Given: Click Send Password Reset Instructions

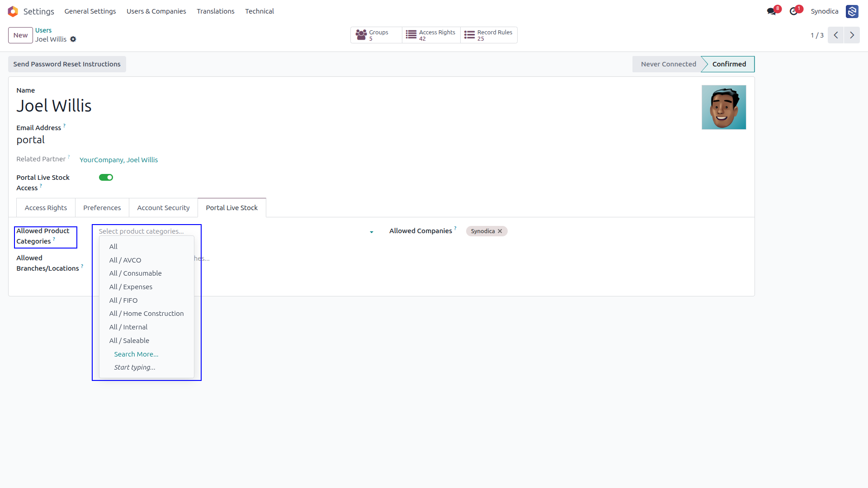Looking at the screenshot, I should [67, 64].
